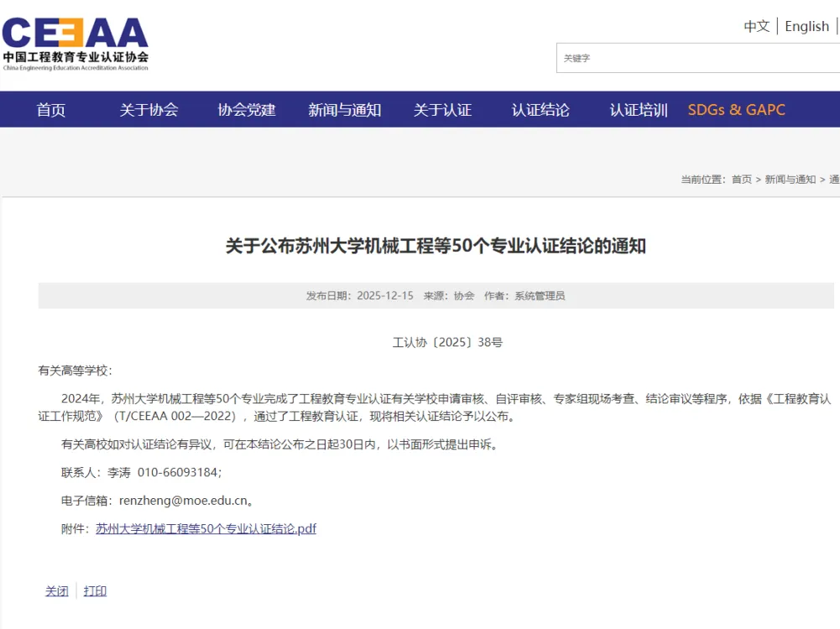Click the publish date 2025-12-15
840x629 pixels.
(385, 295)
